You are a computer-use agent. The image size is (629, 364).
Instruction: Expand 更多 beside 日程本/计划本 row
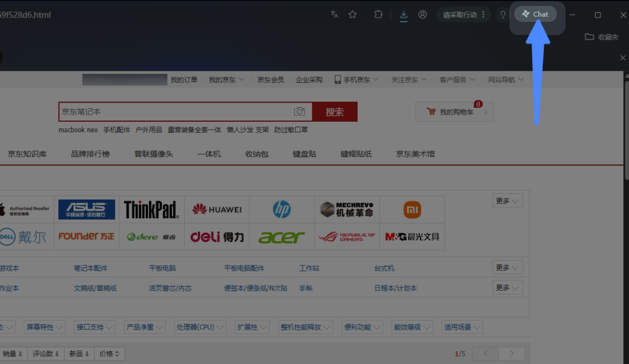507,287
